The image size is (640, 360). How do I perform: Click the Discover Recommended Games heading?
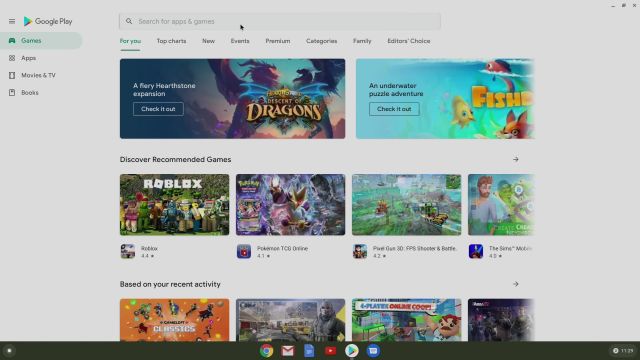click(176, 159)
